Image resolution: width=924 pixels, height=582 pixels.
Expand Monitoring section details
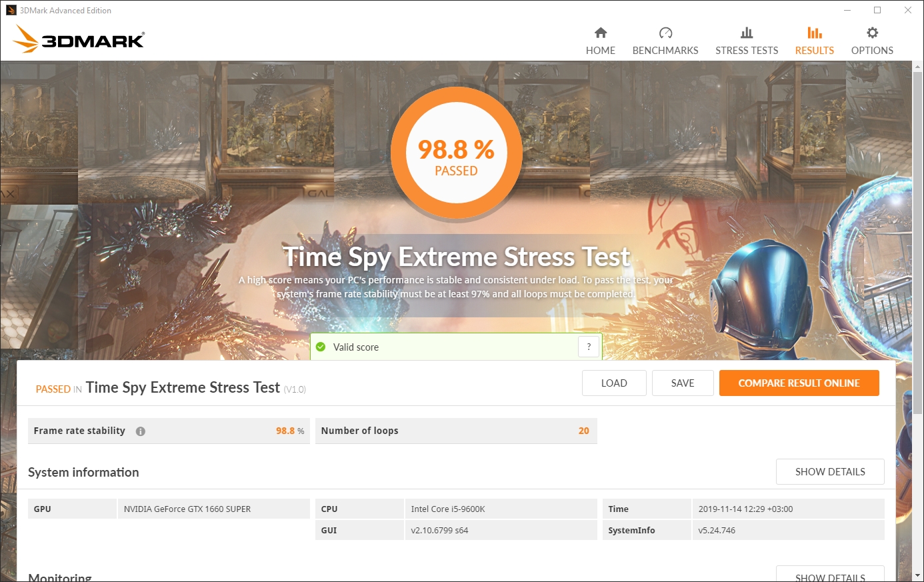coord(830,576)
